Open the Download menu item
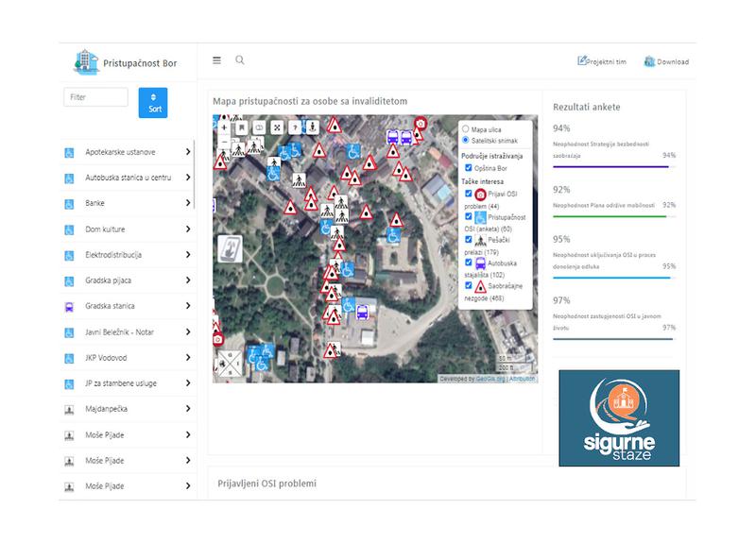Screen dimensions: 756x543 click(666, 62)
